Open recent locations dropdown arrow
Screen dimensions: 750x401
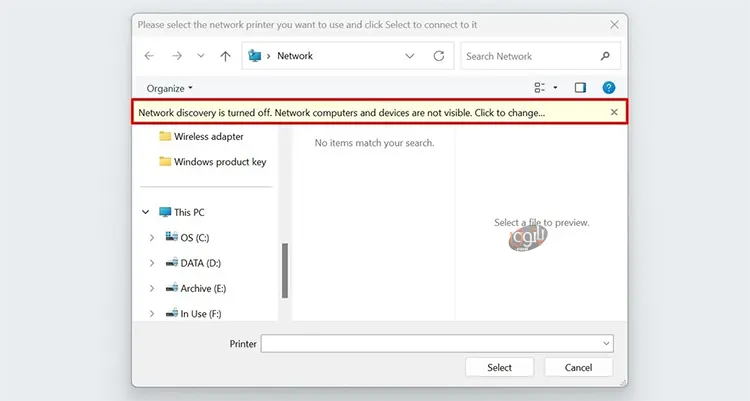tap(201, 56)
